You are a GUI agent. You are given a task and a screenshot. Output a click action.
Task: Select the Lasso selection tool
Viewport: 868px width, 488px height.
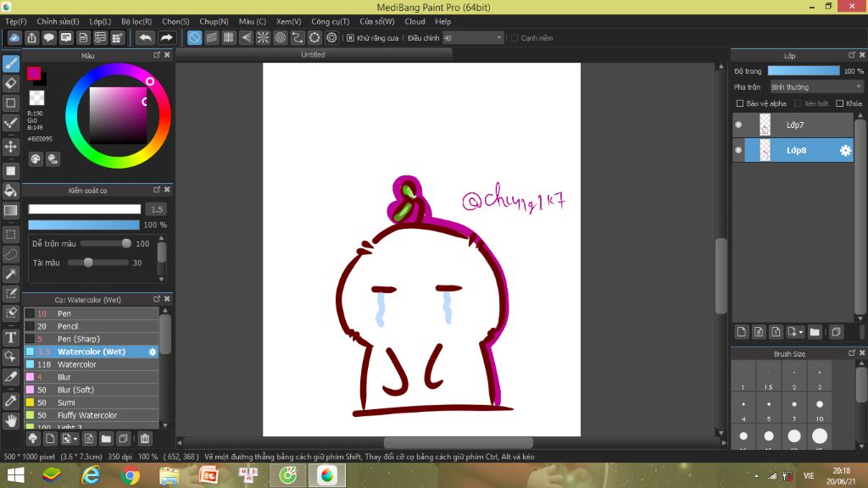pyautogui.click(x=10, y=254)
